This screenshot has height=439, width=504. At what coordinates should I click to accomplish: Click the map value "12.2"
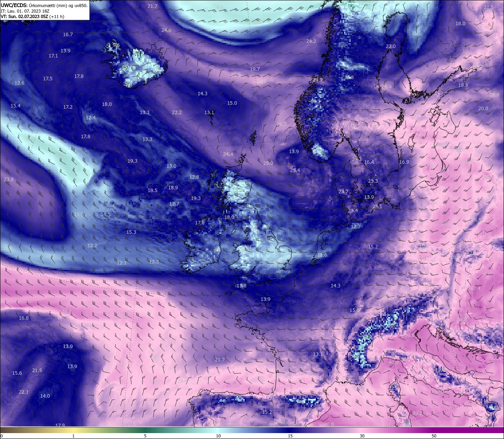point(92,246)
